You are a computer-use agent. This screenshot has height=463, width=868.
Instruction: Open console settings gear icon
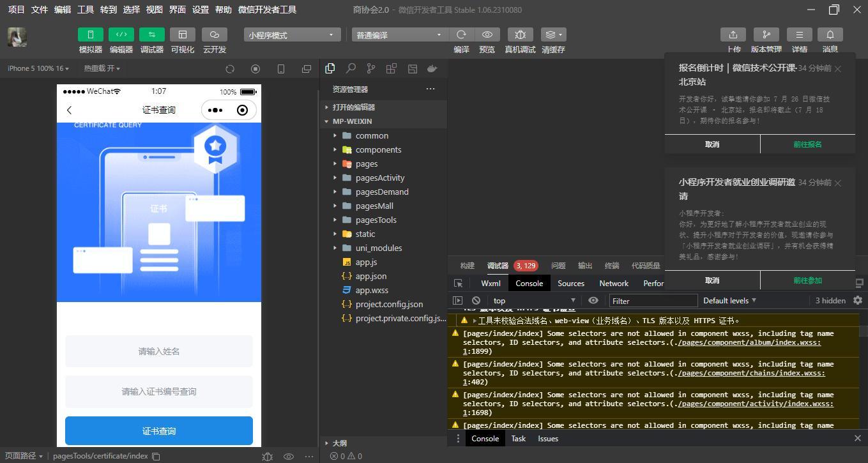pos(858,300)
